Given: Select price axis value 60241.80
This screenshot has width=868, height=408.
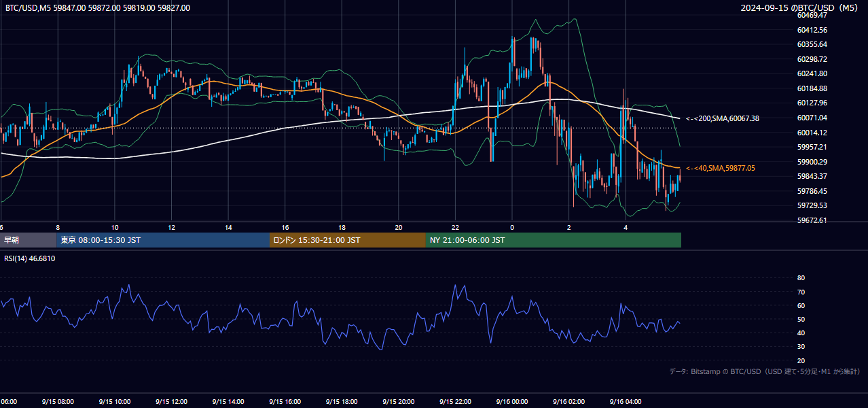Looking at the screenshot, I should click(x=812, y=73).
